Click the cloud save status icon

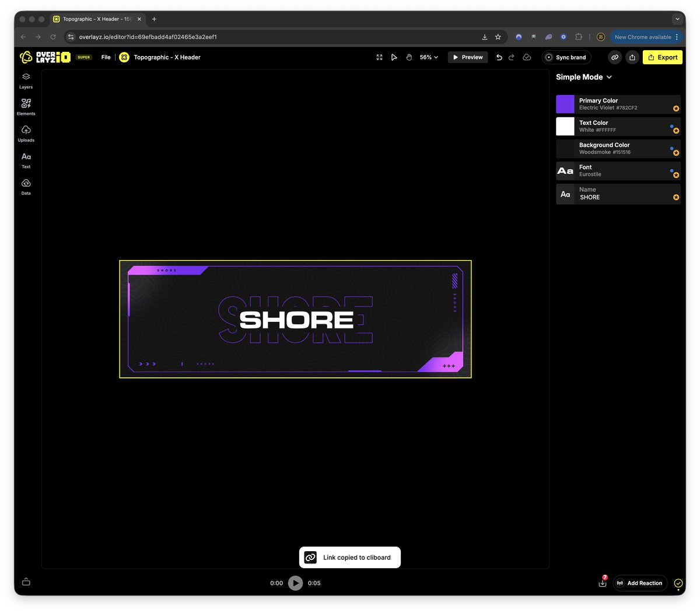tap(527, 57)
